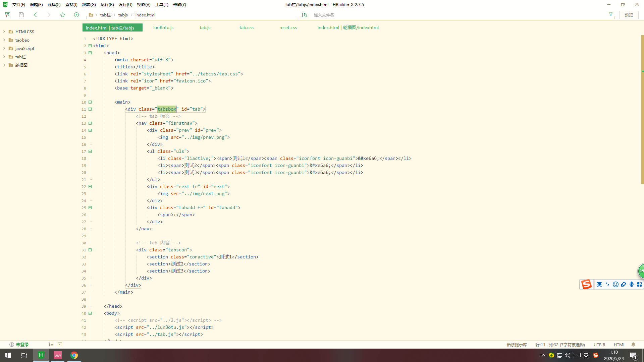
Task: Expand the javaScript folder
Action: point(4,48)
